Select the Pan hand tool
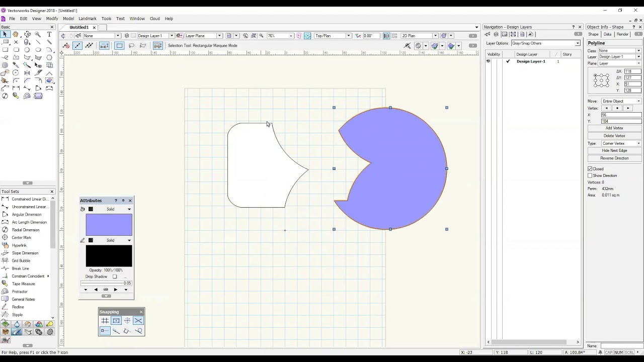 tap(16, 34)
